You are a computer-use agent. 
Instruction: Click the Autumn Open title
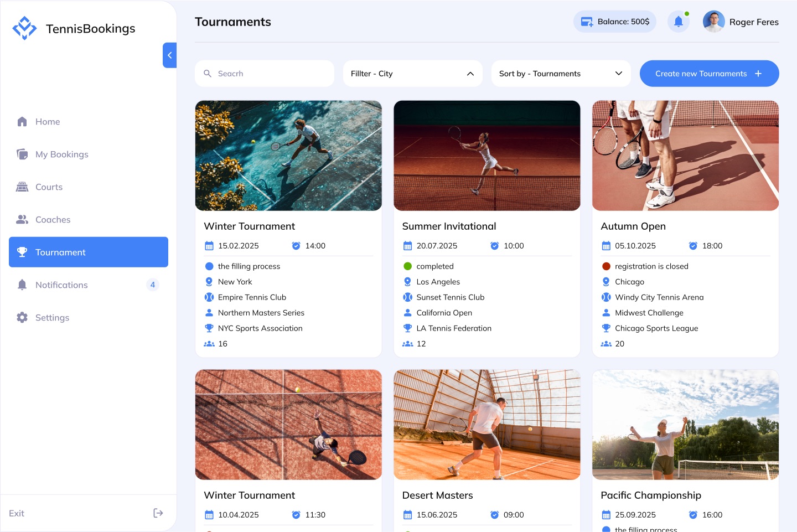tap(633, 226)
